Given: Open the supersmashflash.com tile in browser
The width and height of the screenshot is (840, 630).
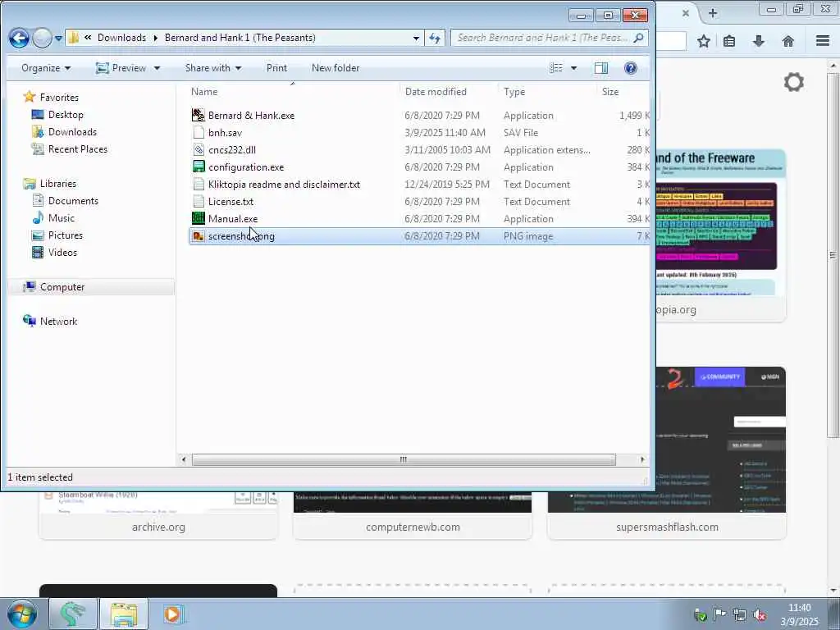Looking at the screenshot, I should 667,453.
